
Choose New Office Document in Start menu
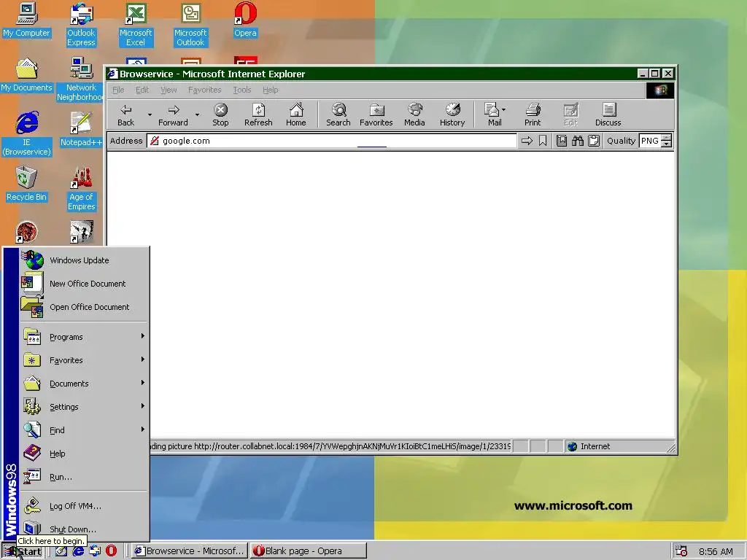[84, 284]
